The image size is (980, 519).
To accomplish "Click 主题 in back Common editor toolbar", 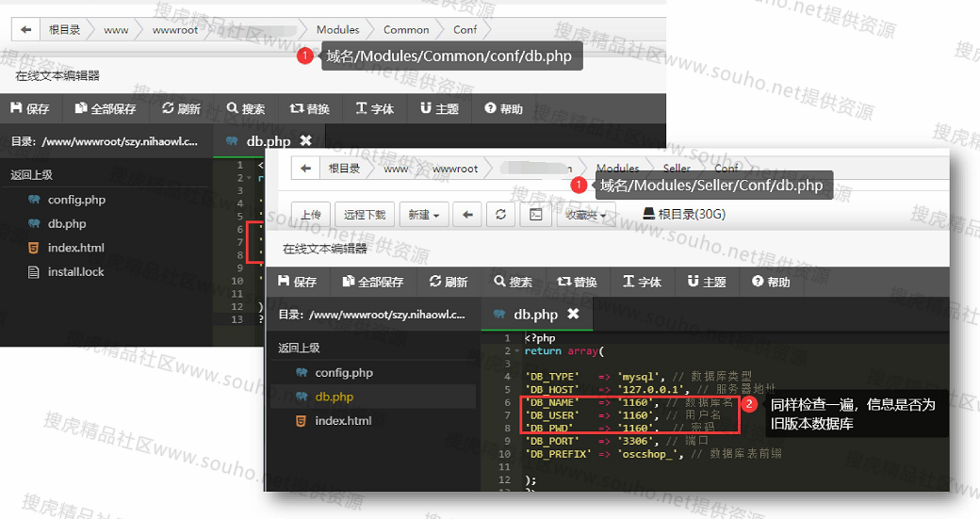I will (439, 108).
